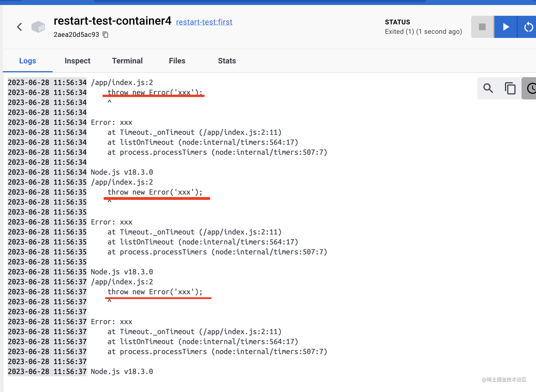536x392 pixels.
Task: Start the container with play button
Action: (506, 27)
